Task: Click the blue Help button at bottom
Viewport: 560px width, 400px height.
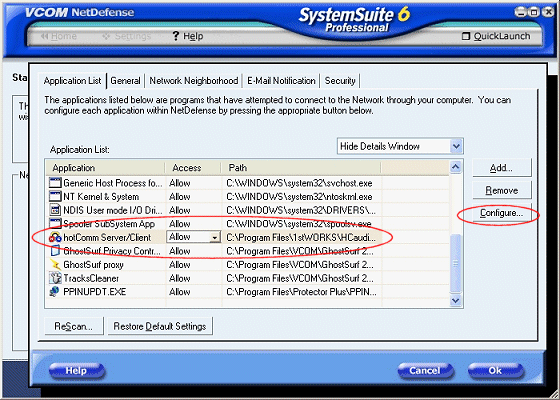Action: click(x=76, y=371)
